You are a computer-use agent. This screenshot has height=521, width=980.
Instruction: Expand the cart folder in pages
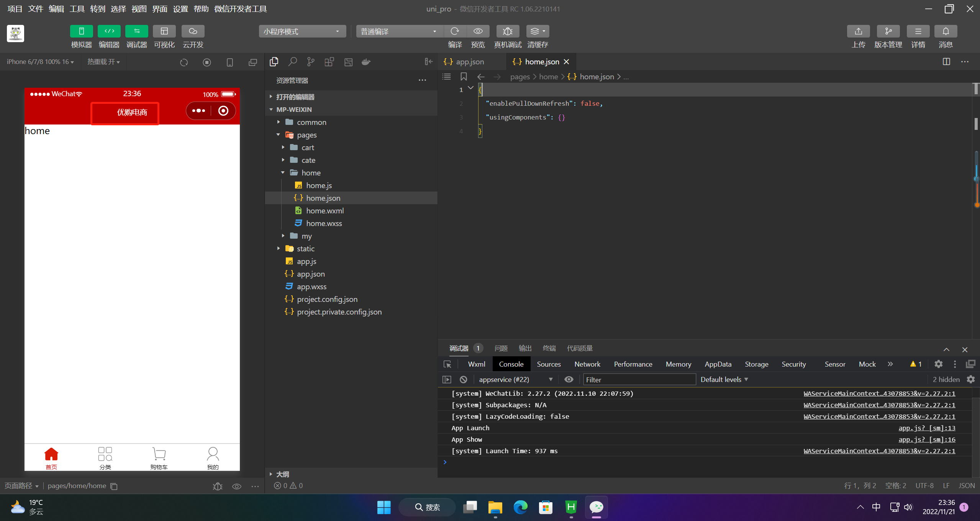pyautogui.click(x=307, y=147)
